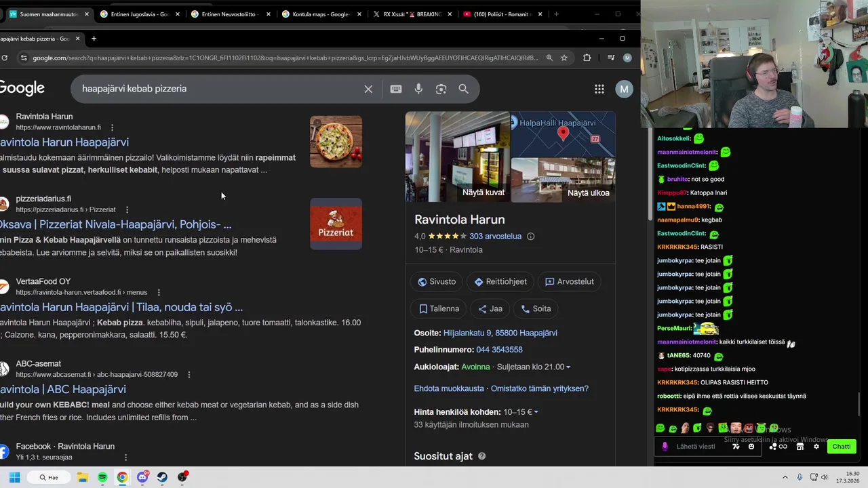Open the Chrome extensions puzzle icon

pyautogui.click(x=587, y=58)
